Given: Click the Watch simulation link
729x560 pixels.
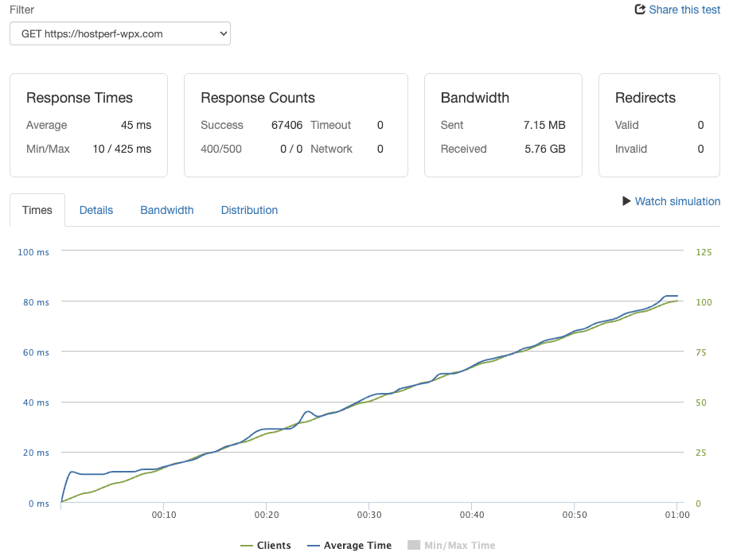Looking at the screenshot, I should pos(677,201).
